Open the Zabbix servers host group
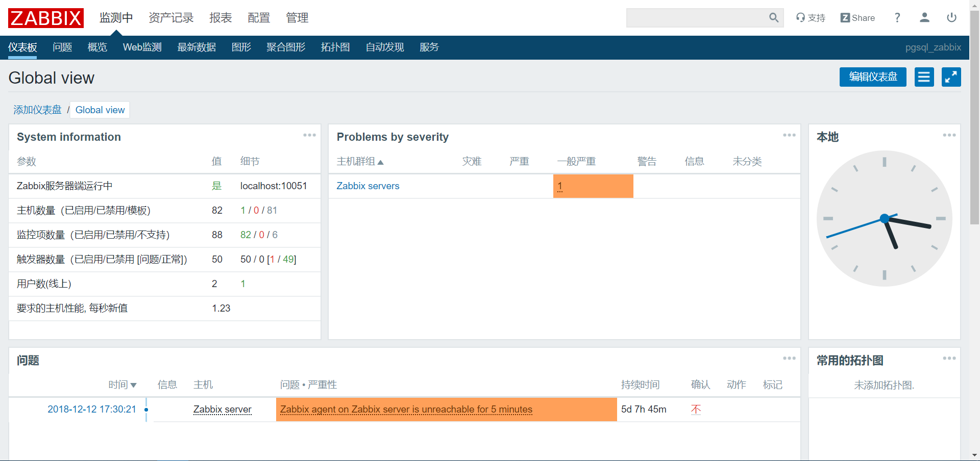 368,186
